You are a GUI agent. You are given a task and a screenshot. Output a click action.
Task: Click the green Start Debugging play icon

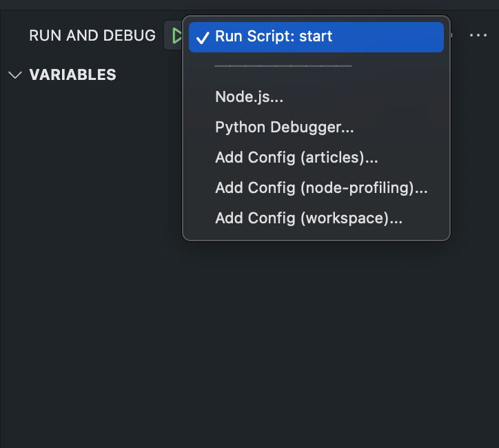[176, 36]
